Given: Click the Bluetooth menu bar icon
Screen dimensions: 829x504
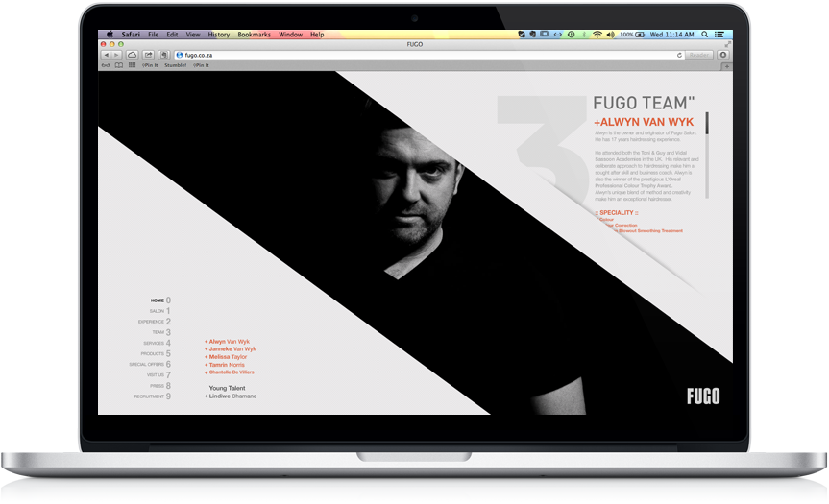Looking at the screenshot, I should pos(584,35).
